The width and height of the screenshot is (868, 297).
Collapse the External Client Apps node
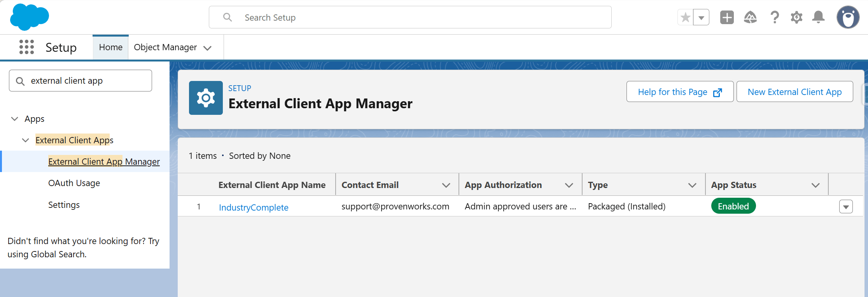[x=26, y=140]
